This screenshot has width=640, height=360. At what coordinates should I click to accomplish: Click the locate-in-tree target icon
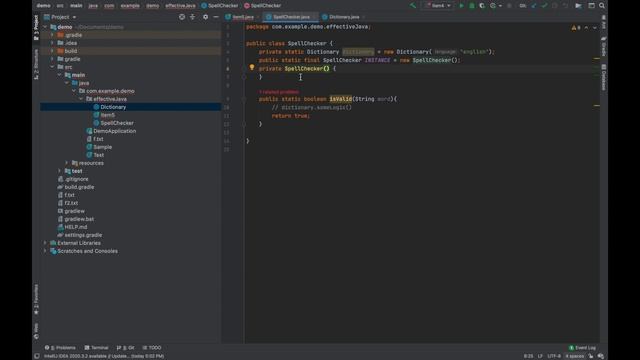tap(182, 17)
